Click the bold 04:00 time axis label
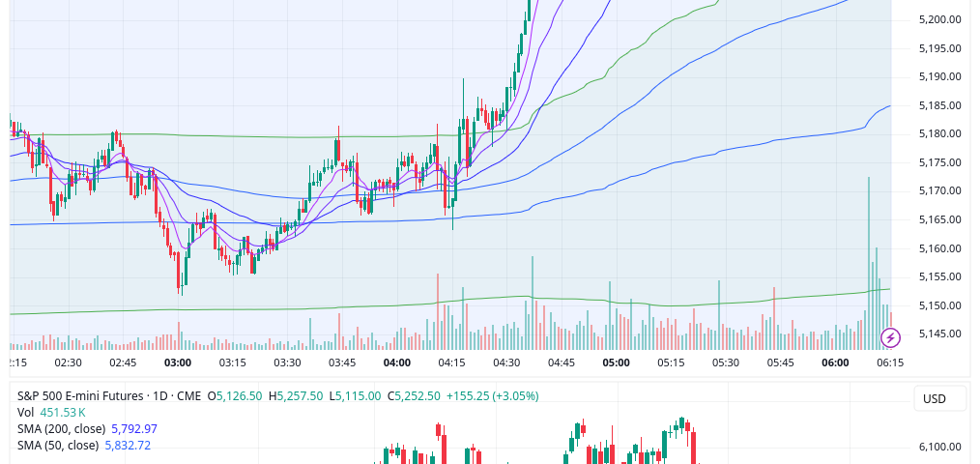This screenshot has width=980, height=464. [x=397, y=362]
